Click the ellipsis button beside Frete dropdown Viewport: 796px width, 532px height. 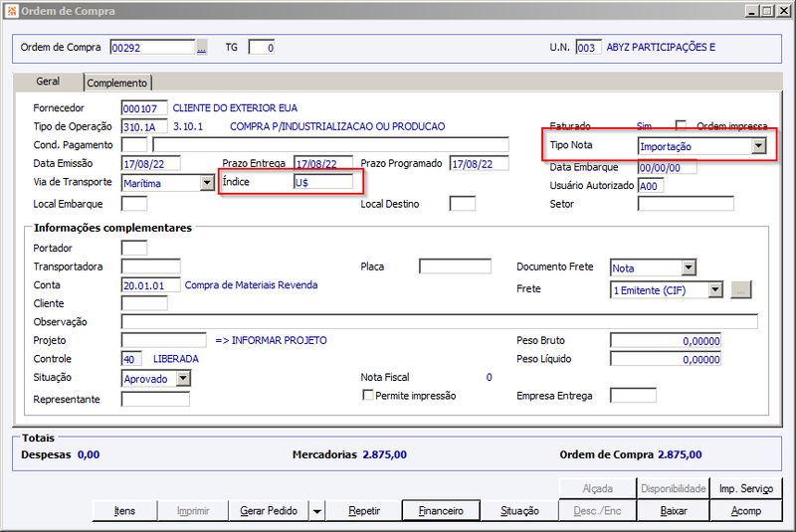[x=740, y=290]
